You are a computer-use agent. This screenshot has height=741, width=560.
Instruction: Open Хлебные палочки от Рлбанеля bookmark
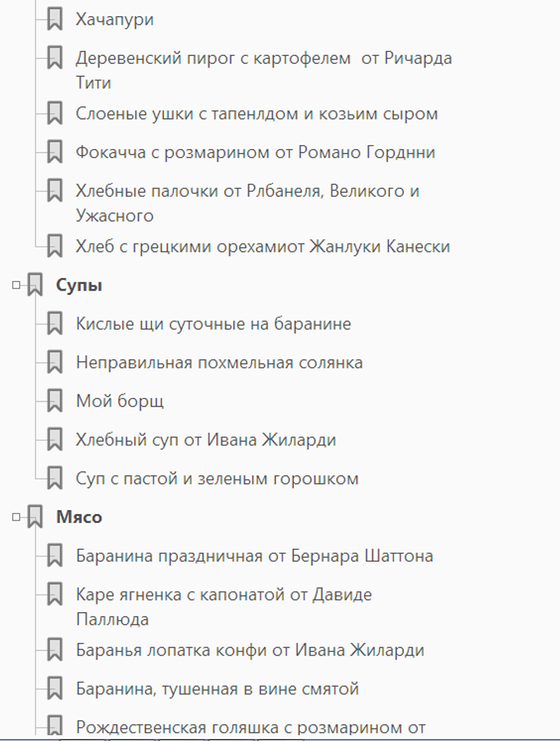pos(247,191)
